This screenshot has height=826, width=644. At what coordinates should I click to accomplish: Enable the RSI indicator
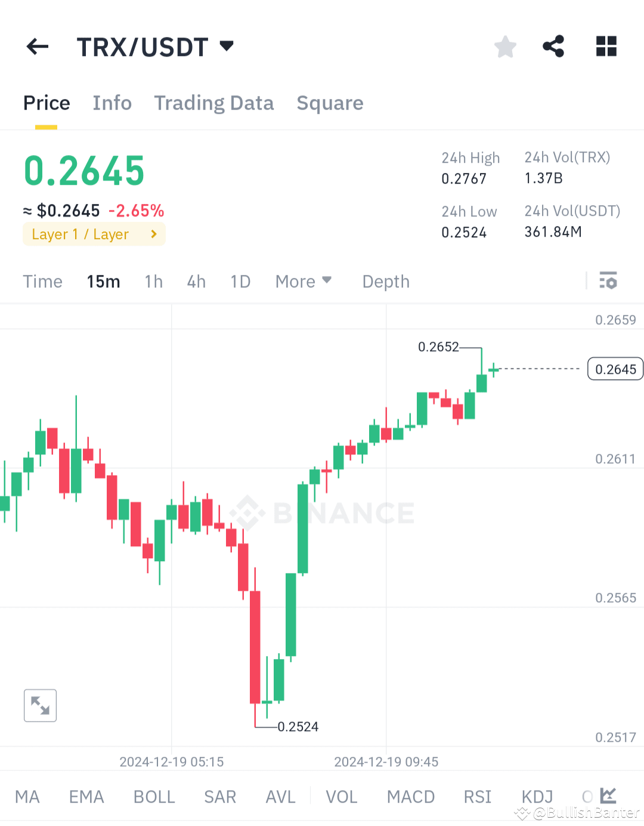pyautogui.click(x=477, y=796)
